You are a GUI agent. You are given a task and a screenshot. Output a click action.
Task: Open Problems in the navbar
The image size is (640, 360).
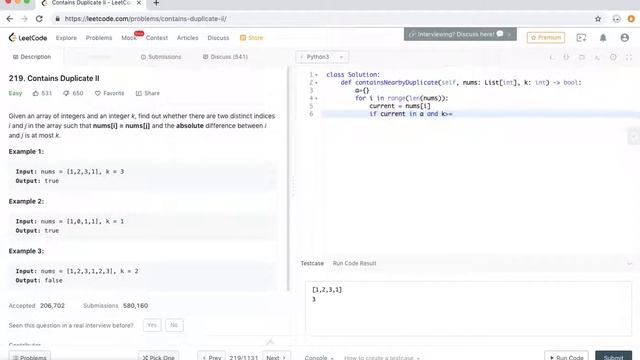click(x=99, y=38)
